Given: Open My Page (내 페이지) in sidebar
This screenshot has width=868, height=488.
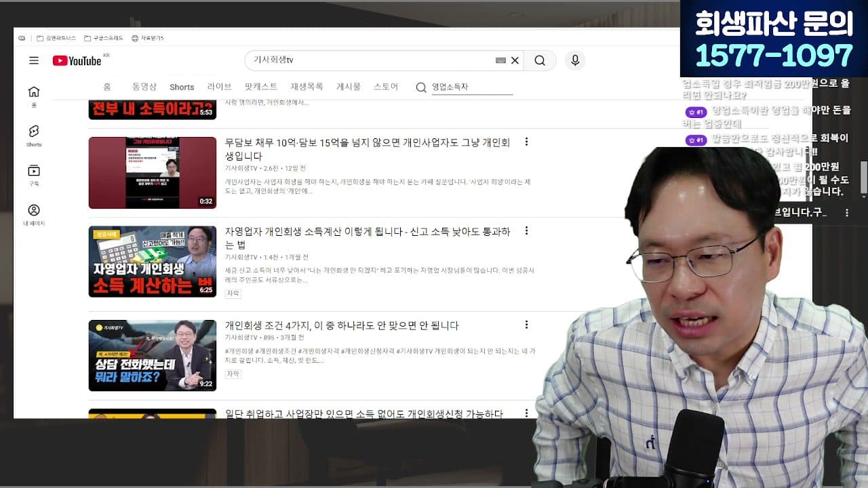Looking at the screenshot, I should click(34, 214).
